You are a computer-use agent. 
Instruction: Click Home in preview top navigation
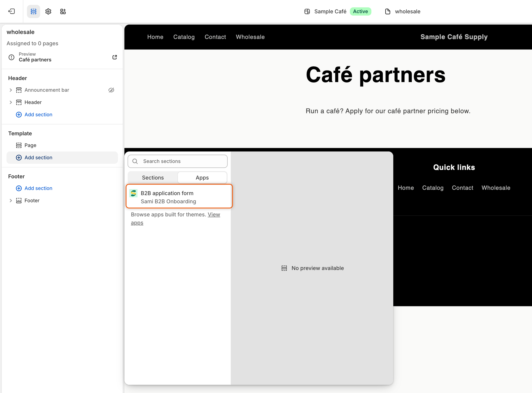155,37
